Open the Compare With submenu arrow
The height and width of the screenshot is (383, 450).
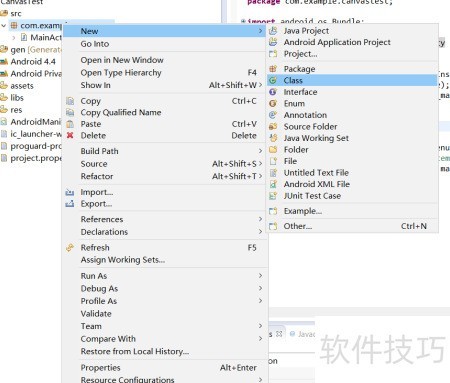(260, 339)
